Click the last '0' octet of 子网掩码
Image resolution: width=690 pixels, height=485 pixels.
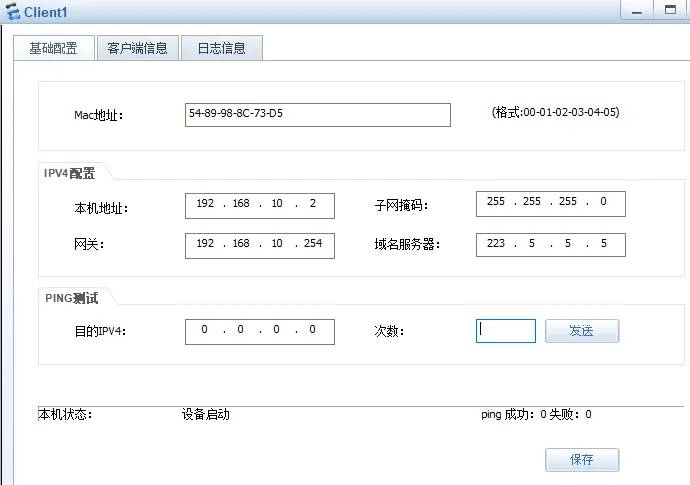point(603,202)
